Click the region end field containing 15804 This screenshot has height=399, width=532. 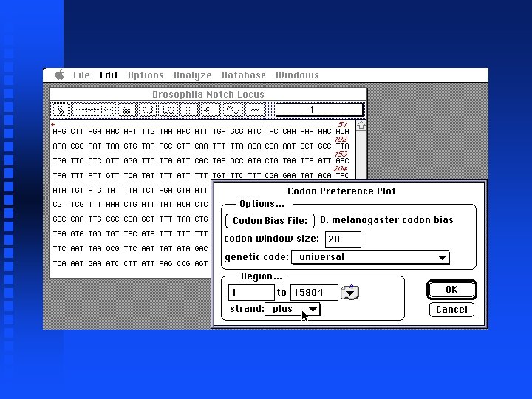point(314,293)
